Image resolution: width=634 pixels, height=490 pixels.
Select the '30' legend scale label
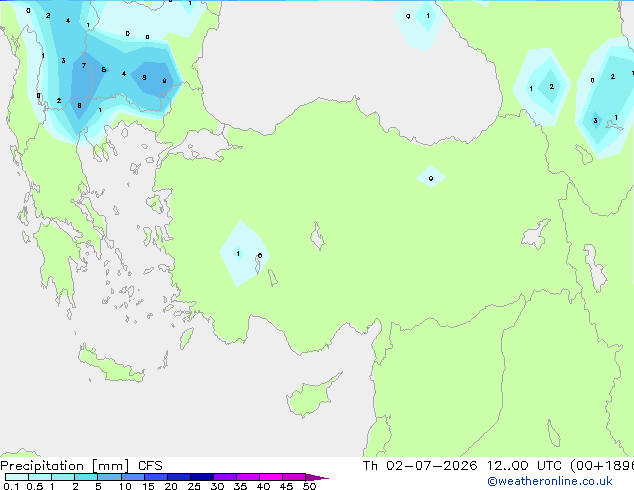pos(217,486)
